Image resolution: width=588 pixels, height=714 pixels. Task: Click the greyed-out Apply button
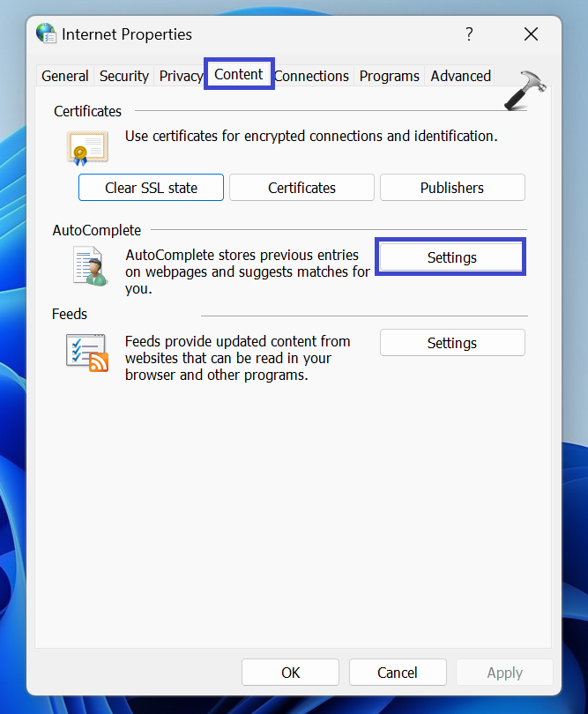pos(504,672)
